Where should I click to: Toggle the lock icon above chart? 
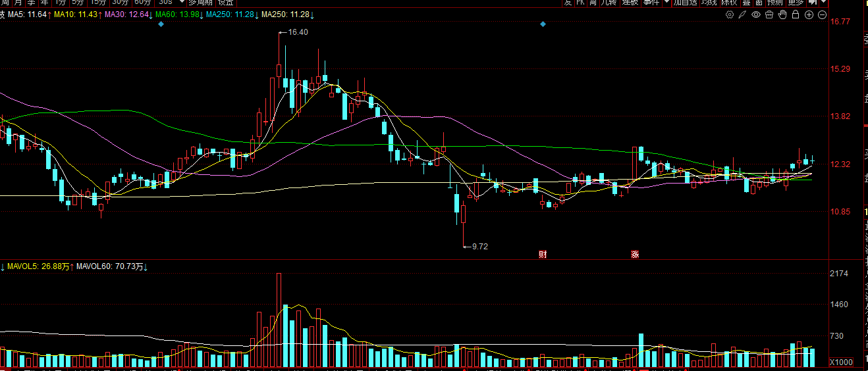796,14
